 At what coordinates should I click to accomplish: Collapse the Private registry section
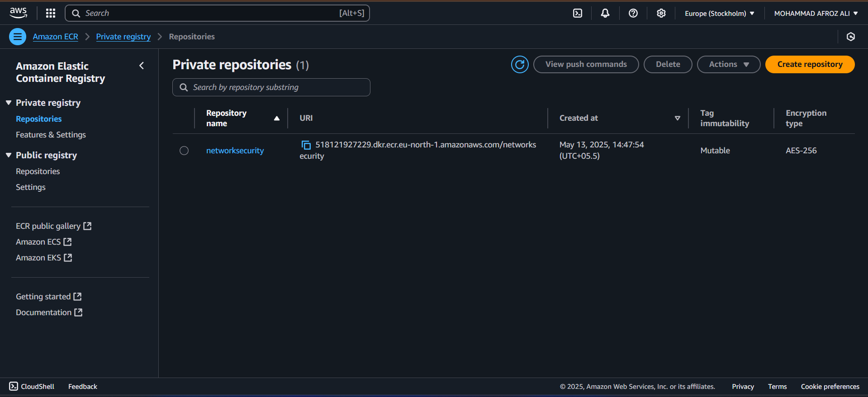click(x=9, y=103)
